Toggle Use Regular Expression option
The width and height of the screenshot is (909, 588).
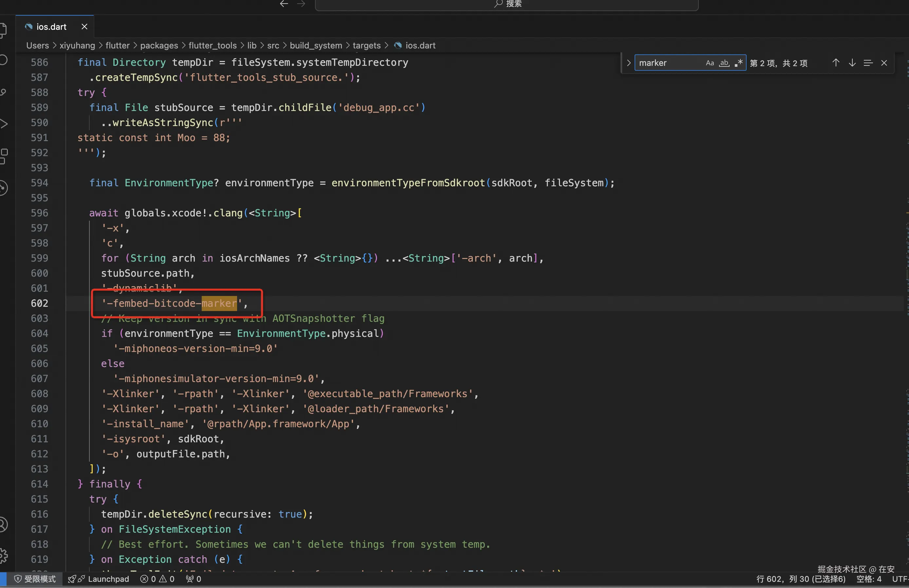tap(738, 63)
